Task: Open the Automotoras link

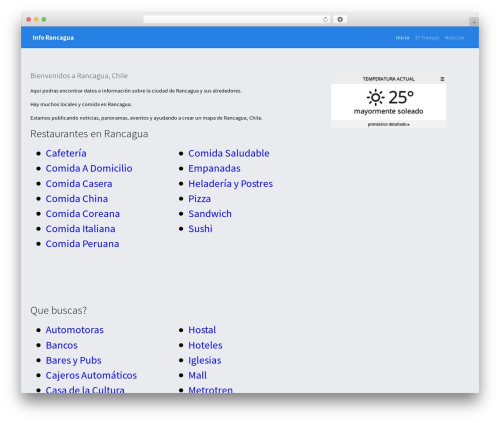Action: pyautogui.click(x=75, y=330)
